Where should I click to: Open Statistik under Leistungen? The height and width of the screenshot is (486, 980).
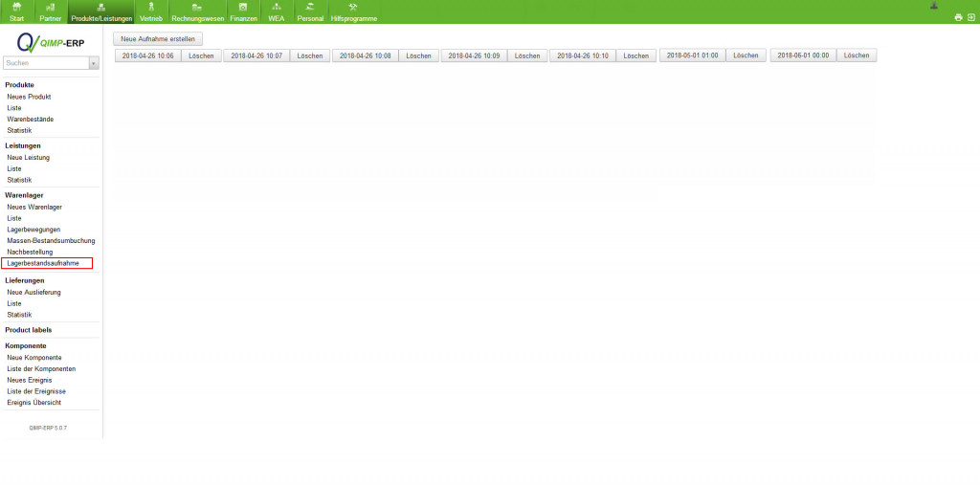pos(19,180)
